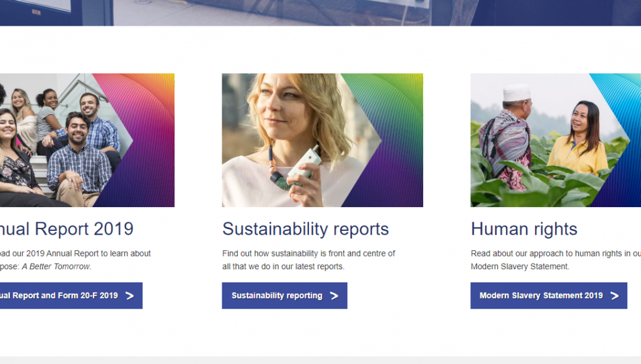Image resolution: width=641 pixels, height=364 pixels.
Task: Click chevron arrow on Sustainability reporting button
Action: [334, 296]
